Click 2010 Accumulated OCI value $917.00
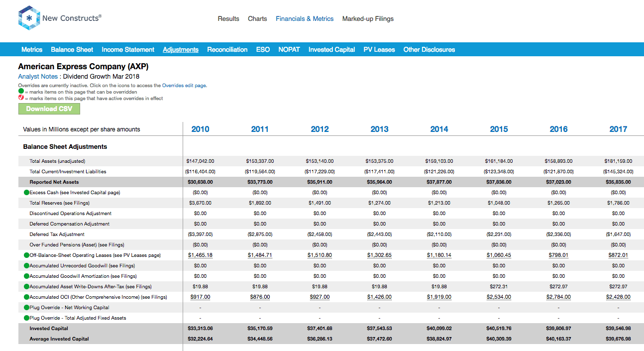Viewport: 644px width, 351px height. (200, 297)
